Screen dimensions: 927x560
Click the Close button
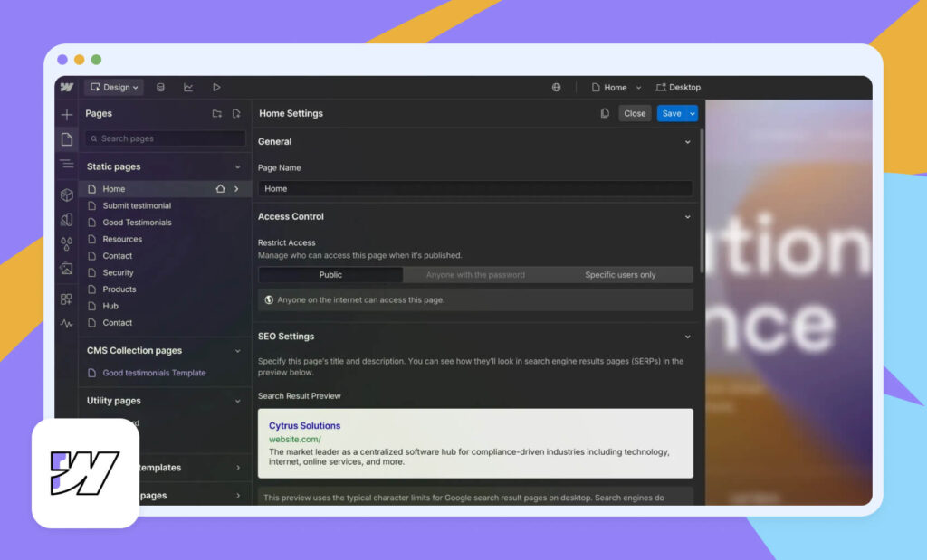coord(635,113)
